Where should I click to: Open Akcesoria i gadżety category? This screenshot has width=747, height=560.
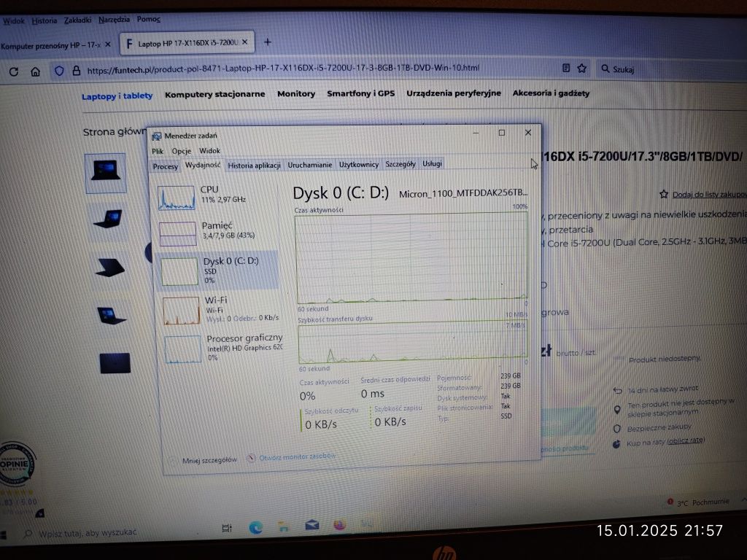[x=551, y=93]
